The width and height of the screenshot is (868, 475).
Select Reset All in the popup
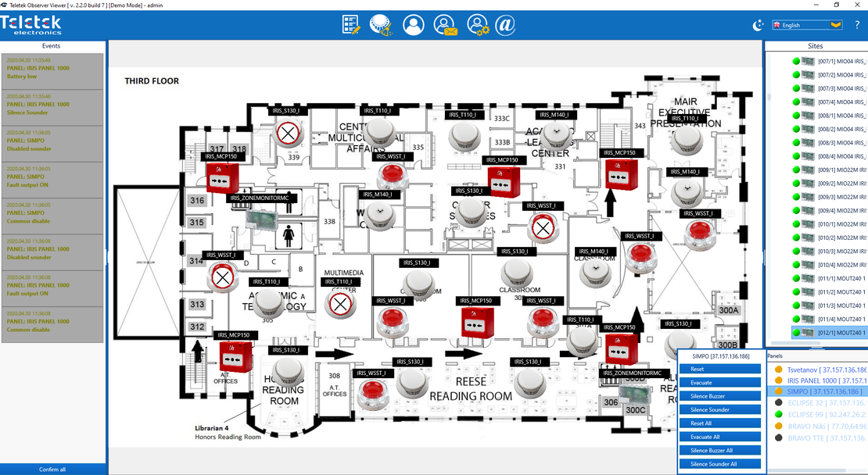pos(720,423)
